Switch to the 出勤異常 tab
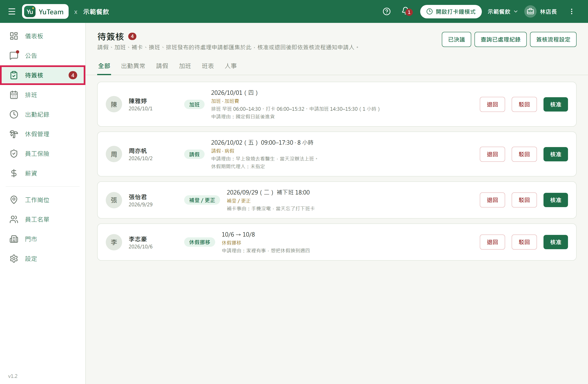The height and width of the screenshot is (384, 588). [x=133, y=66]
